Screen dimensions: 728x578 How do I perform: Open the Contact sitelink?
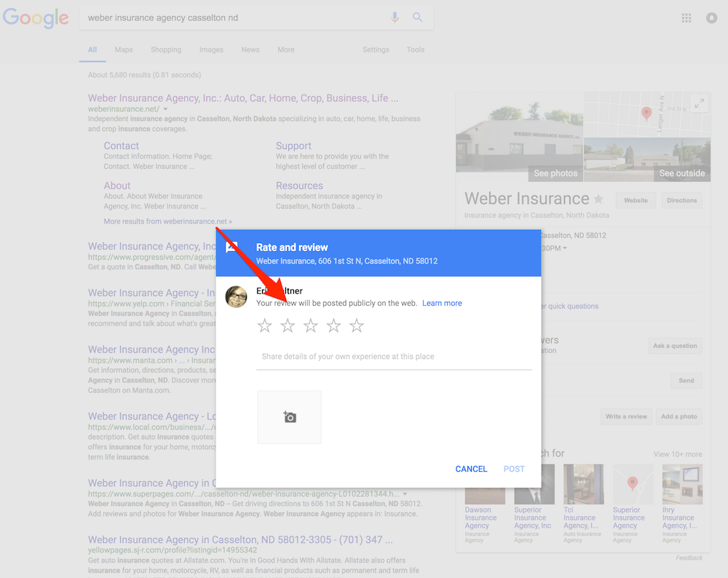[x=121, y=146]
